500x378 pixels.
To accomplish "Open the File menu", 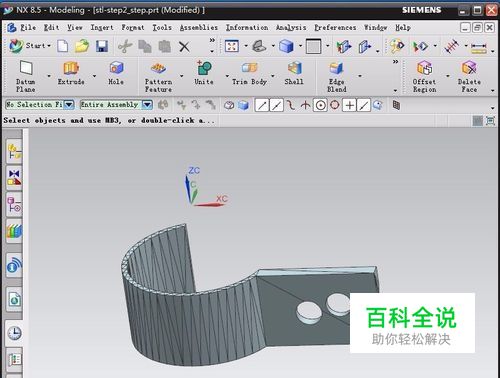I will (x=28, y=27).
